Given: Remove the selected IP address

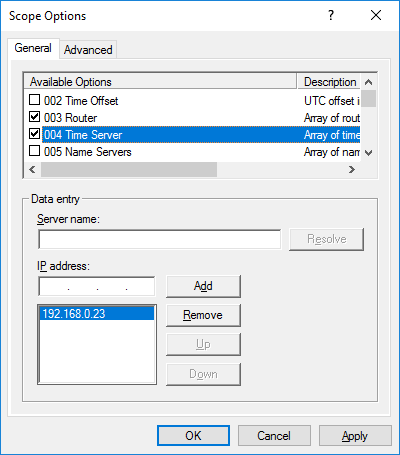Looking at the screenshot, I should click(x=203, y=315).
